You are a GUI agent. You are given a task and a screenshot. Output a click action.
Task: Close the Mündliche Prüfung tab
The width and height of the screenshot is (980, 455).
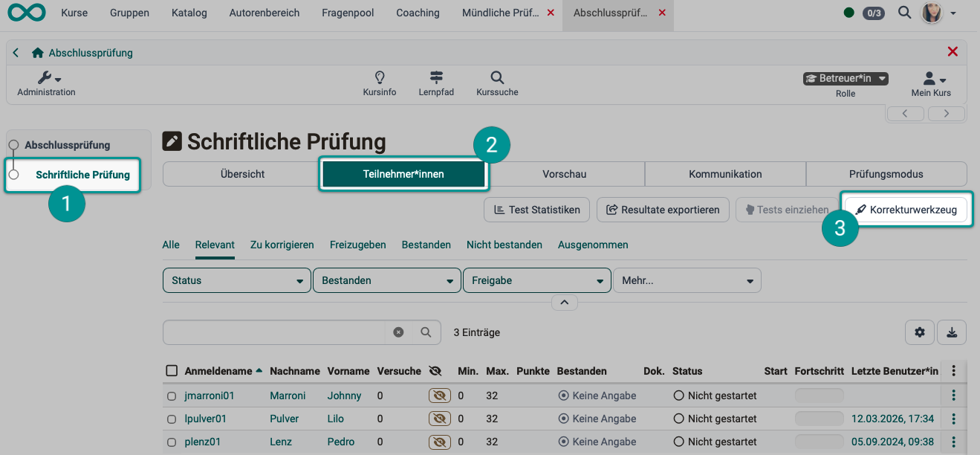pos(551,13)
